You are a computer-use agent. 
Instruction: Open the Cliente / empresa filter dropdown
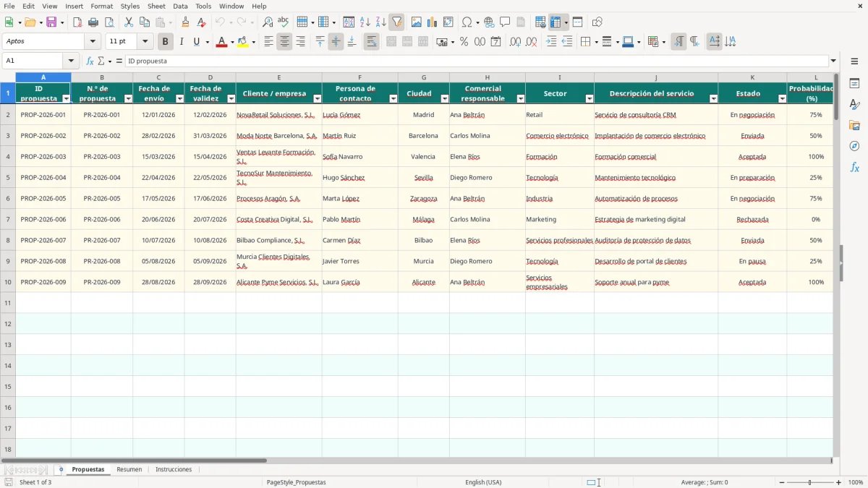[x=317, y=98]
